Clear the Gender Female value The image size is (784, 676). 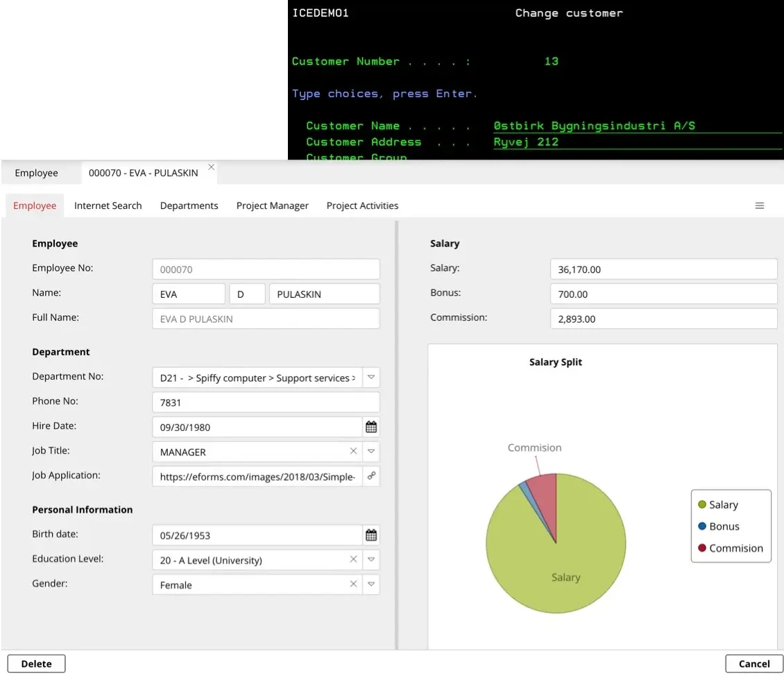tap(353, 584)
